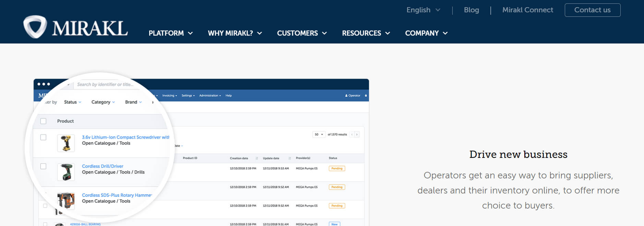Click the compact screwdriver product image
644x226 pixels.
coord(66,143)
